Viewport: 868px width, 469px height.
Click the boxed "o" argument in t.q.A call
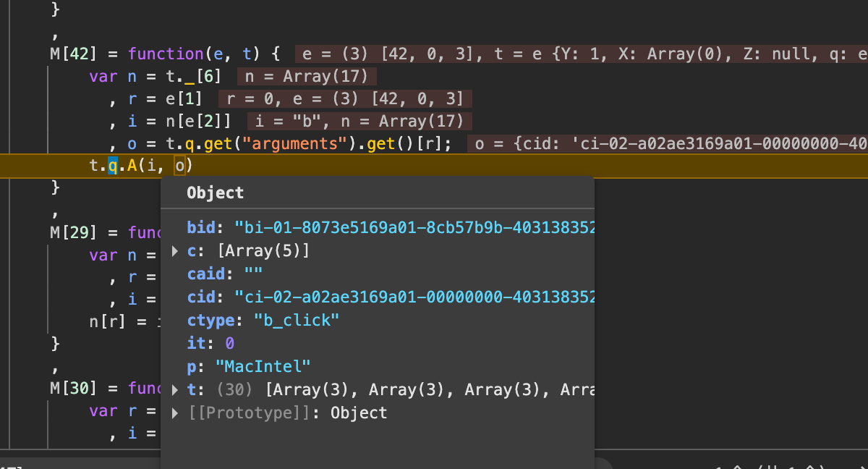pyautogui.click(x=179, y=166)
